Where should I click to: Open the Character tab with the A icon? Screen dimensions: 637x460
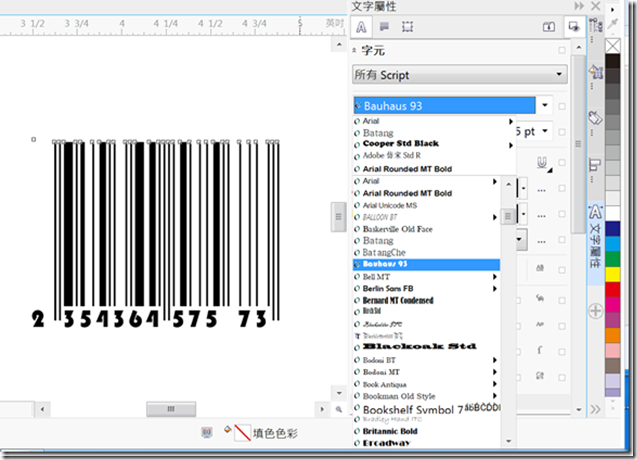click(x=361, y=27)
